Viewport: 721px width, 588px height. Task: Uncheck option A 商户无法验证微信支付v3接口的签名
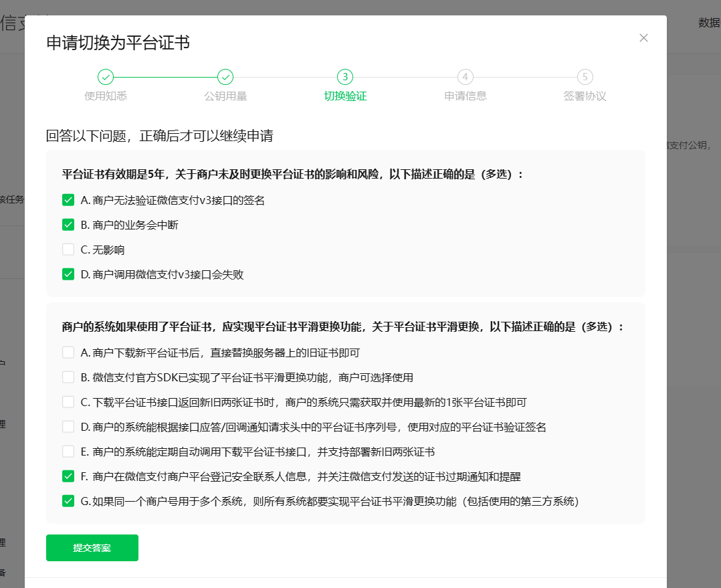pos(68,200)
